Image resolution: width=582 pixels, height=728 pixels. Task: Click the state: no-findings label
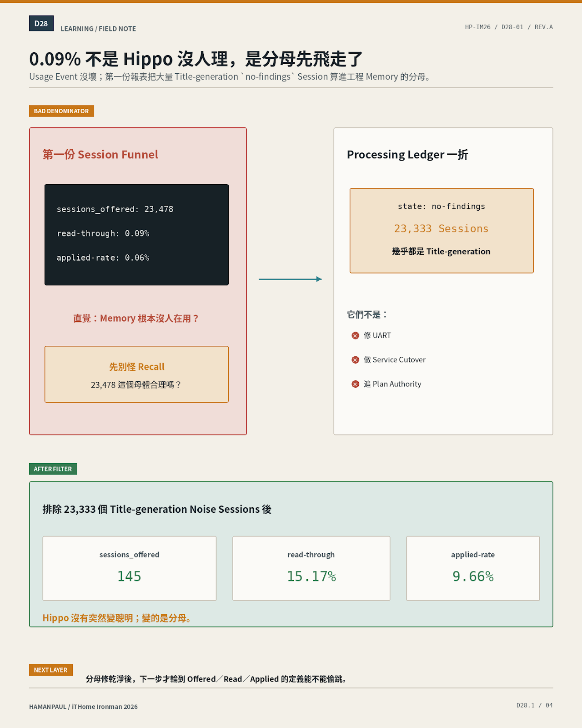442,207
